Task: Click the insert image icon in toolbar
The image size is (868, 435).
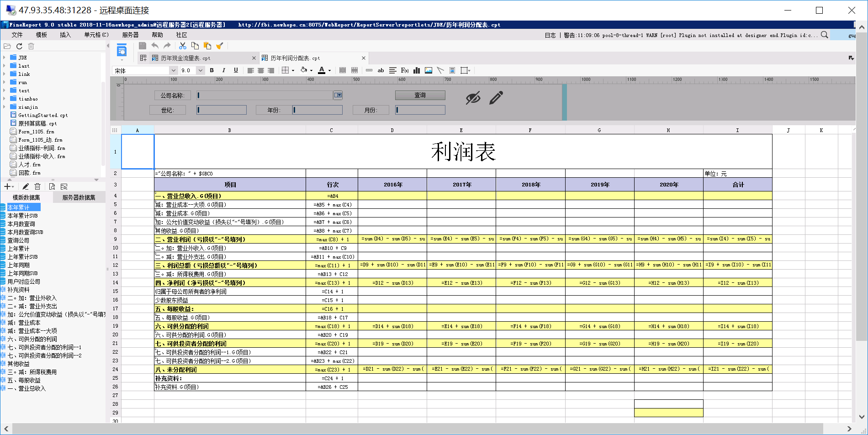Action: tap(429, 70)
